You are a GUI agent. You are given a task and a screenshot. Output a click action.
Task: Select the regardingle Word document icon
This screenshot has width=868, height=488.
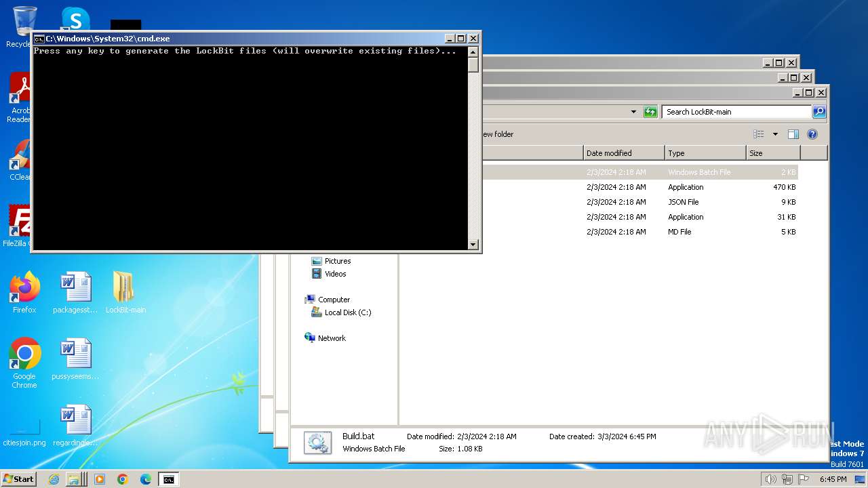coord(75,426)
